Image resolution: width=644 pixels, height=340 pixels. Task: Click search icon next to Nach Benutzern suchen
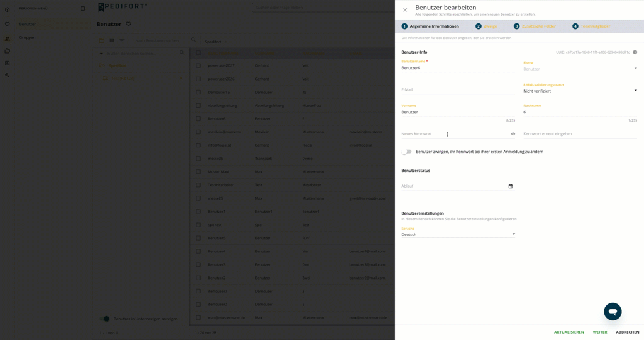point(193,40)
